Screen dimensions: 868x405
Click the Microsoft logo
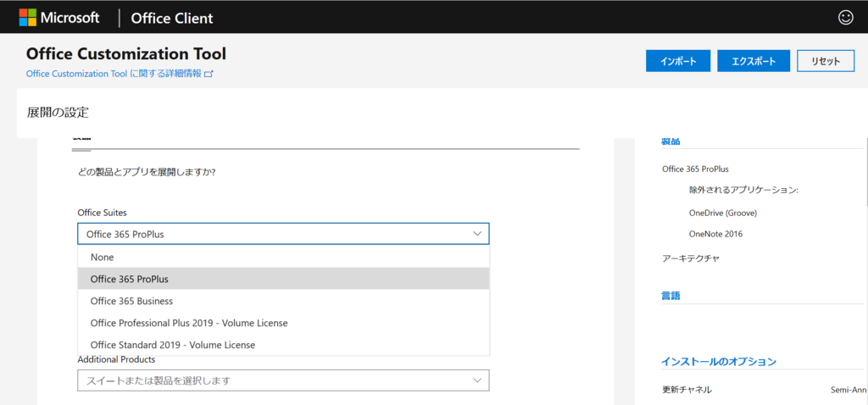click(60, 18)
